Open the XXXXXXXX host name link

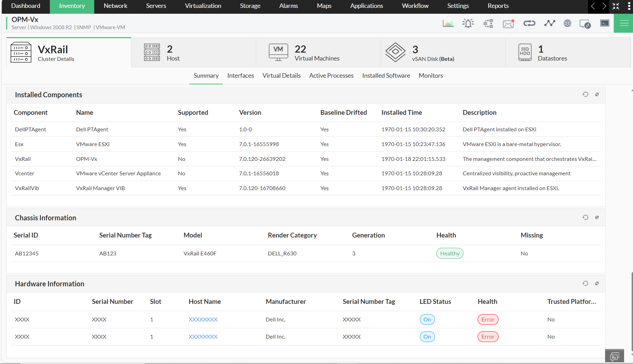[x=203, y=319]
